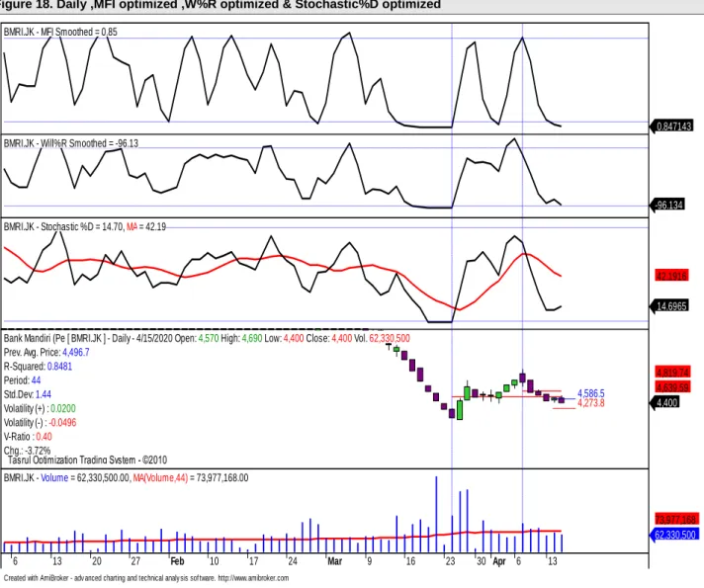This screenshot has width=704, height=588.
Task: Select the MFI Smoothed = 0.85 pane title
Action: 60,32
